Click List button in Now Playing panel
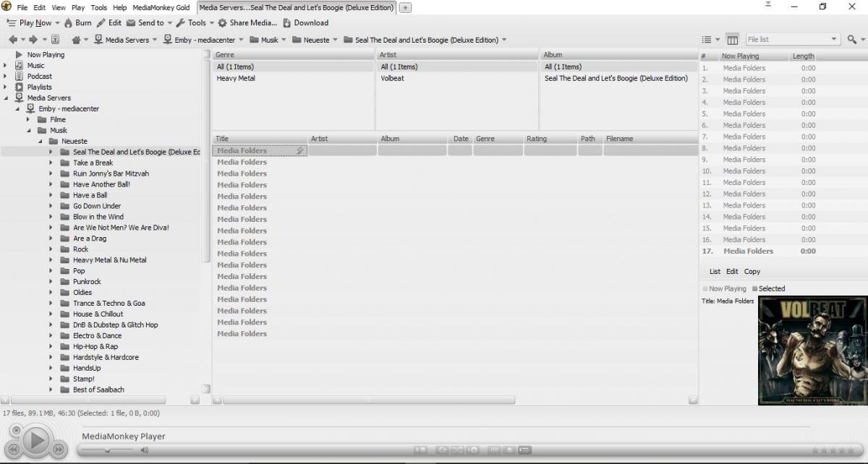This screenshot has height=464, width=868. coord(715,272)
